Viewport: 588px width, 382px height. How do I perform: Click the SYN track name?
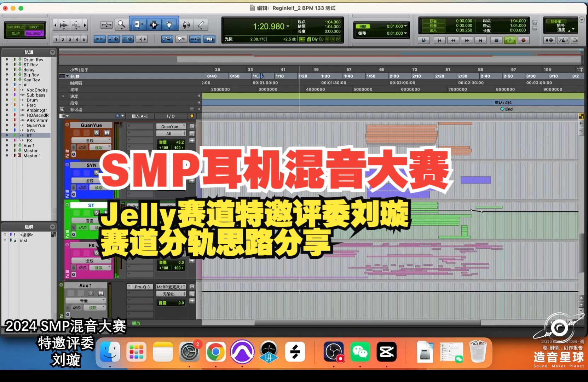coord(91,165)
